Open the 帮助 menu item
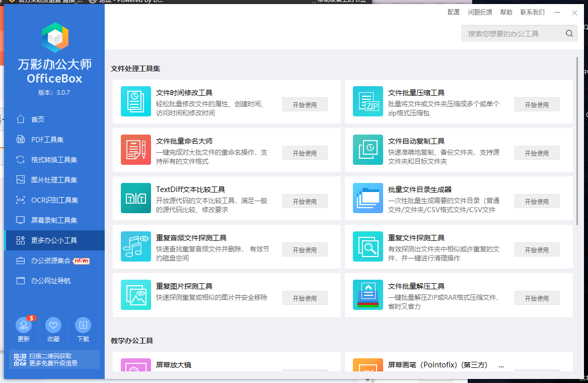This screenshot has height=383, width=588. (506, 12)
